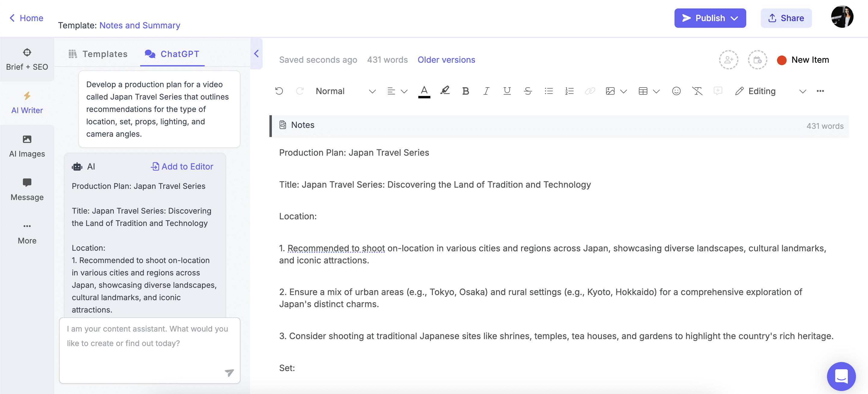Toggle underline formatting on text

pos(507,90)
